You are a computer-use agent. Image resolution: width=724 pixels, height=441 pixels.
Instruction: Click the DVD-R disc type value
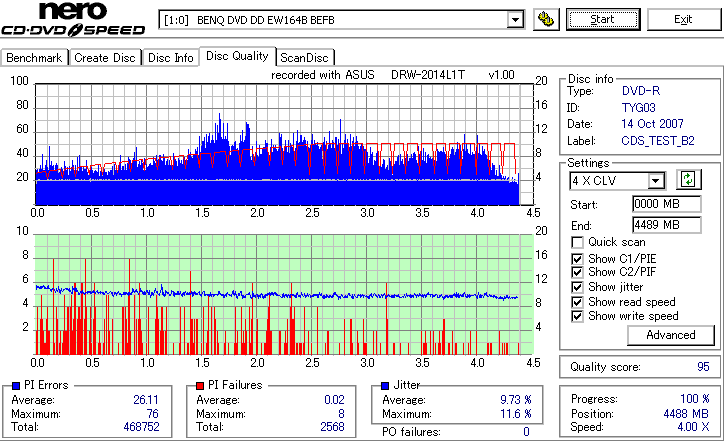click(x=641, y=91)
